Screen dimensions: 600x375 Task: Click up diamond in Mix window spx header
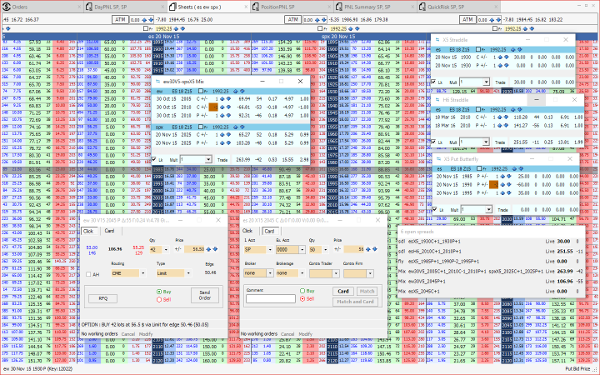235,127
